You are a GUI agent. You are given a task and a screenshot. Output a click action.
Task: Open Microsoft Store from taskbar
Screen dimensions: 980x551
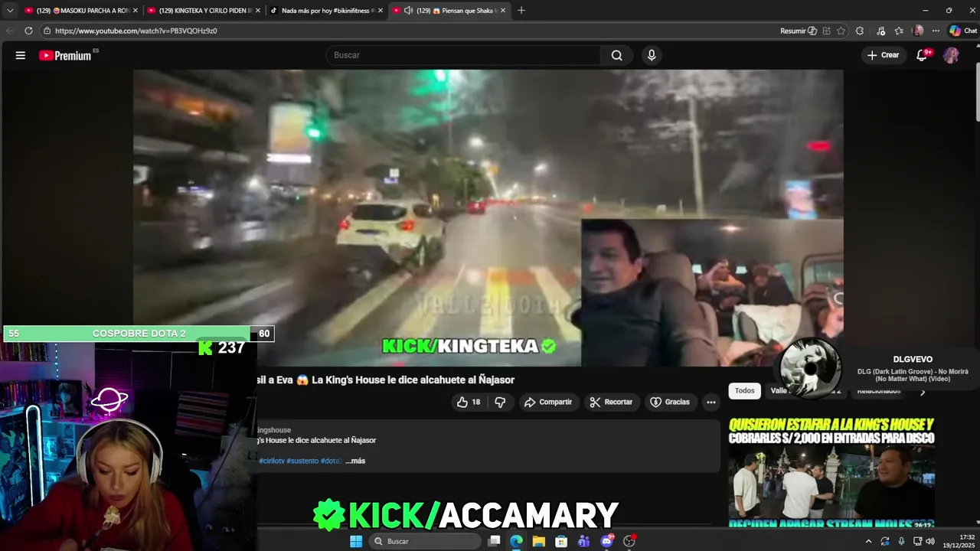[561, 541]
